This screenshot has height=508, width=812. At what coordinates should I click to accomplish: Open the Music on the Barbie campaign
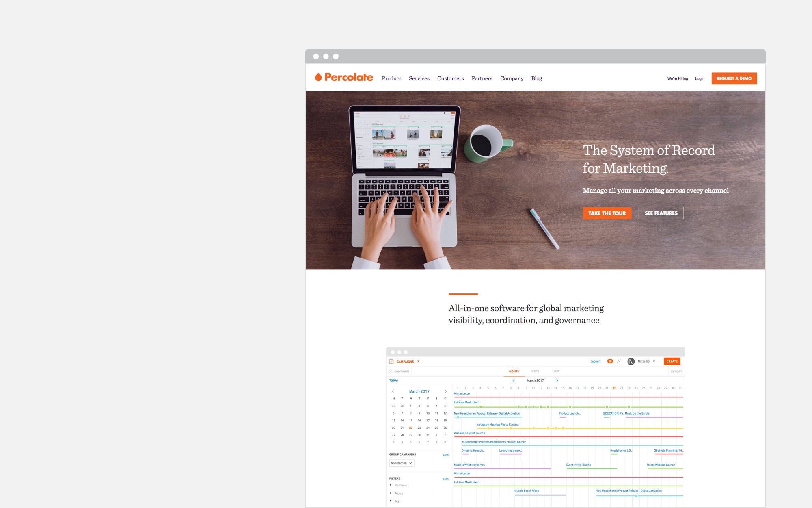click(637, 413)
